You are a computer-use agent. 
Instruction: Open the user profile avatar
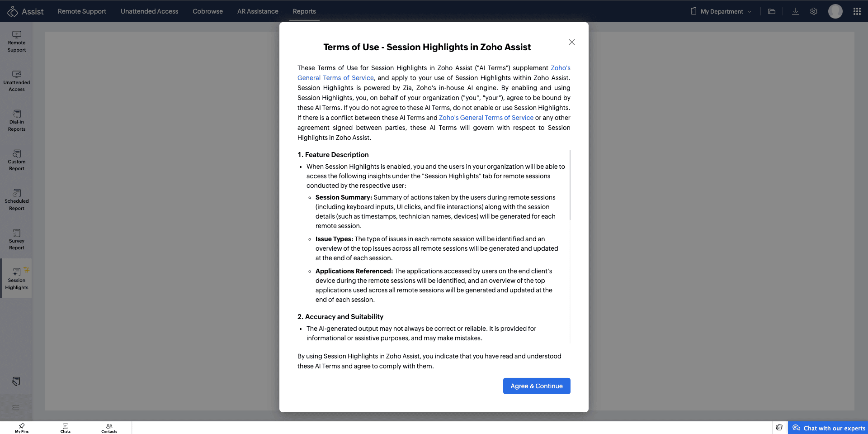[835, 11]
